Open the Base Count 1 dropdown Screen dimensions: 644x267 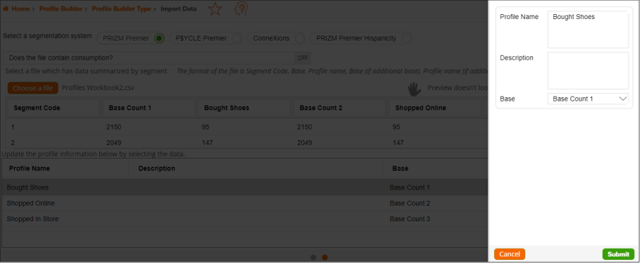pos(588,99)
